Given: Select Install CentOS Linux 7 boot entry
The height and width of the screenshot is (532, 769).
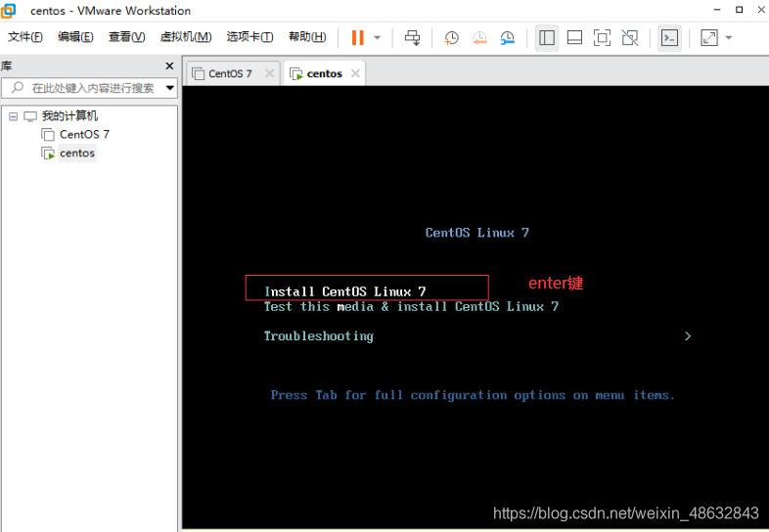Looking at the screenshot, I should [344, 291].
